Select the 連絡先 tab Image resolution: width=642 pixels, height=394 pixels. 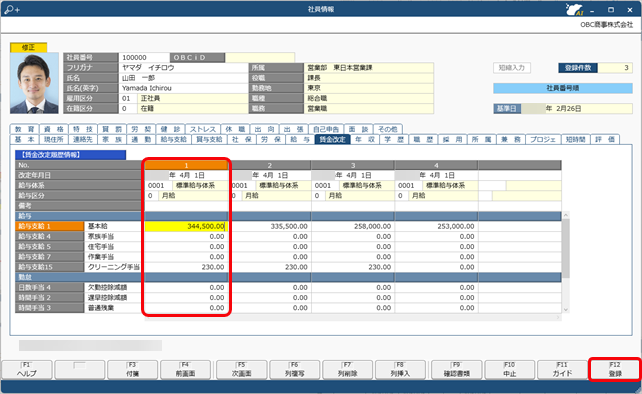[x=83, y=139]
